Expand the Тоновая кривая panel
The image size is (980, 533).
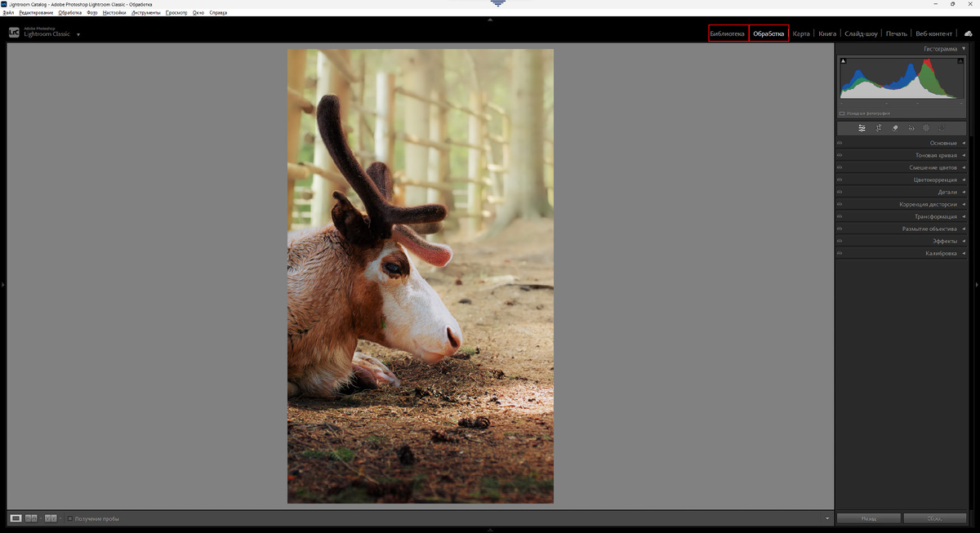[x=964, y=155]
